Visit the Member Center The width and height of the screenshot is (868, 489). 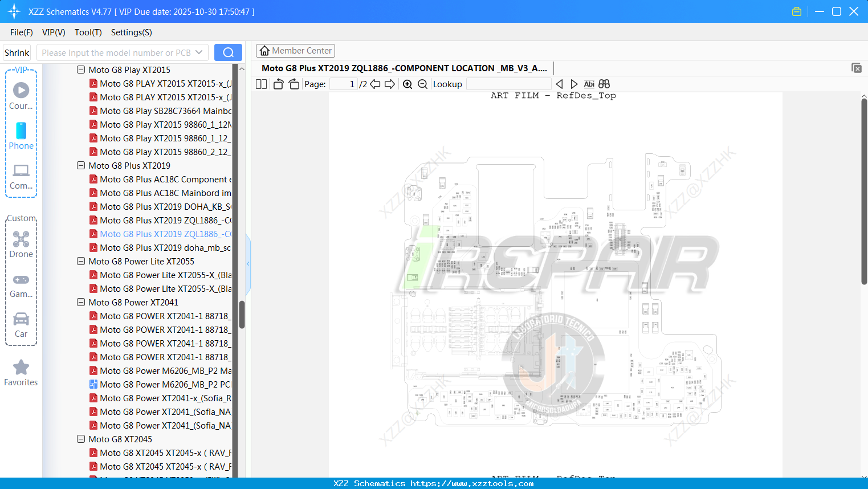pyautogui.click(x=295, y=50)
